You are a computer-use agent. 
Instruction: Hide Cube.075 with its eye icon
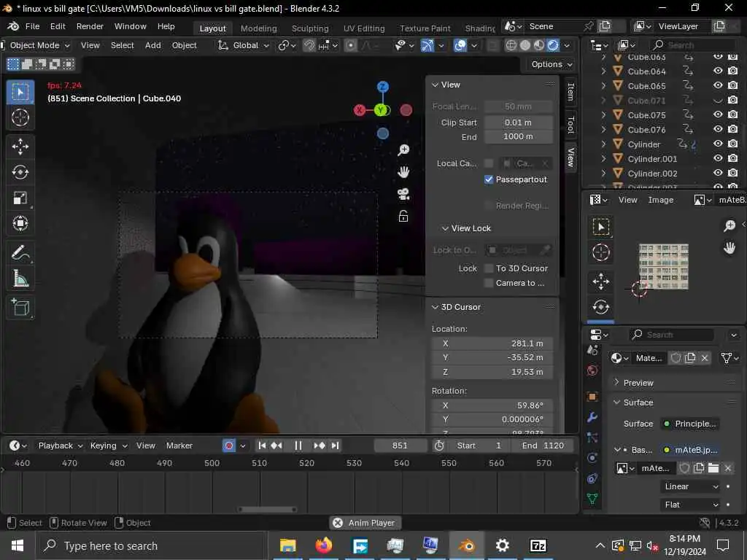point(718,114)
